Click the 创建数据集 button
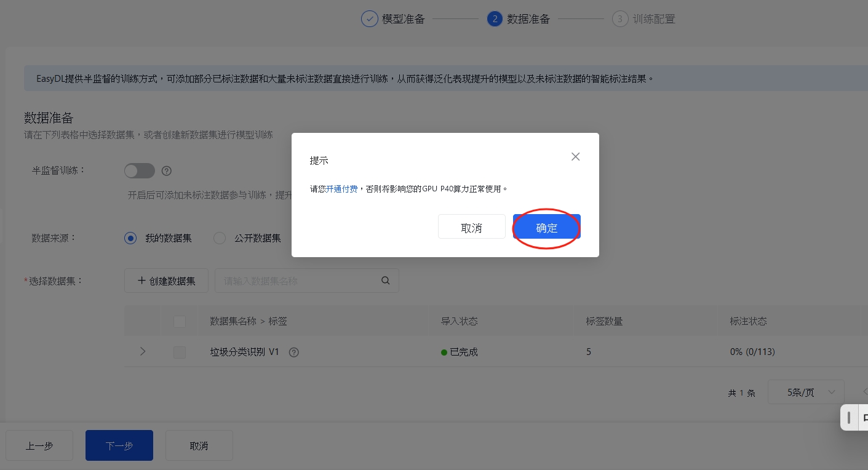Screen dimensions: 868x470 click(x=167, y=281)
